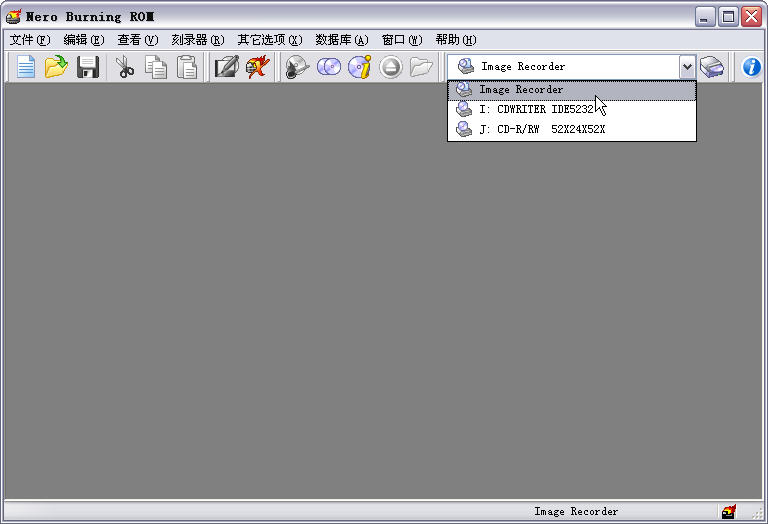Viewport: 768px width, 524px height.
Task: Open the 编辑(E) menu
Action: (84, 40)
